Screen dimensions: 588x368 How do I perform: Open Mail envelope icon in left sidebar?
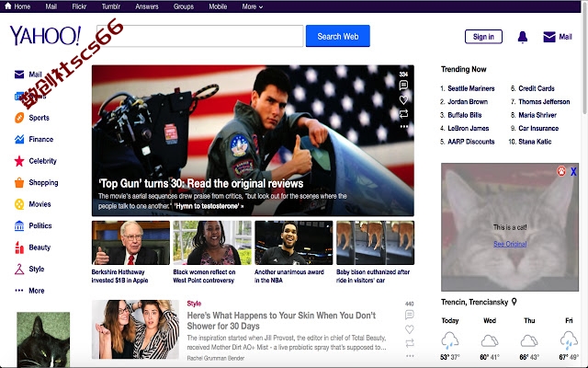point(19,75)
